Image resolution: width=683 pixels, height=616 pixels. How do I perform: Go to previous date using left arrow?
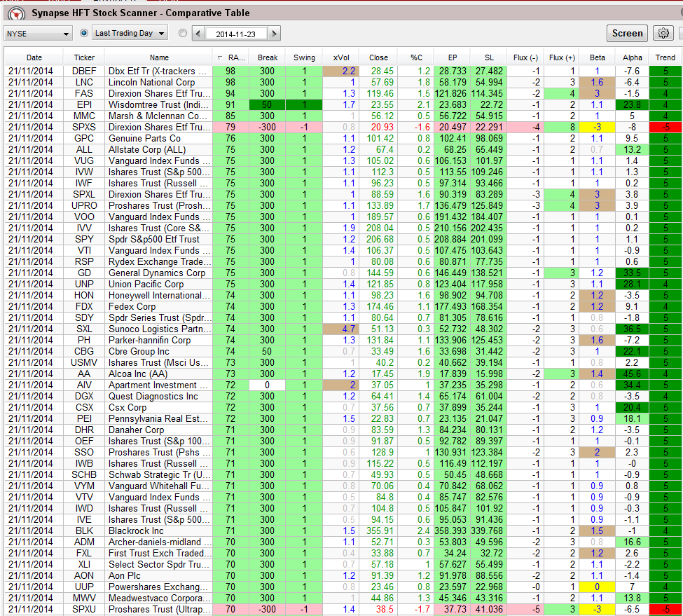coord(198,33)
